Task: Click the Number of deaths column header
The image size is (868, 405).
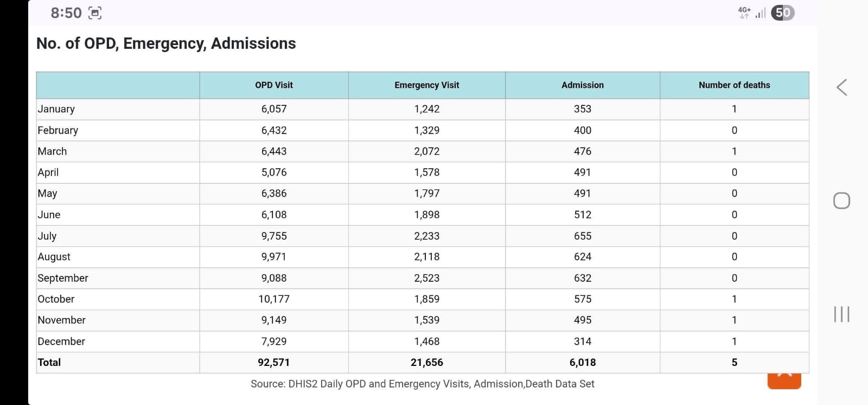Action: 735,85
